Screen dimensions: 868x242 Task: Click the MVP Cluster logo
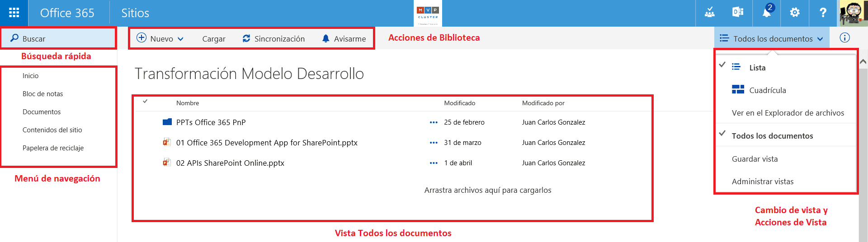tap(428, 13)
